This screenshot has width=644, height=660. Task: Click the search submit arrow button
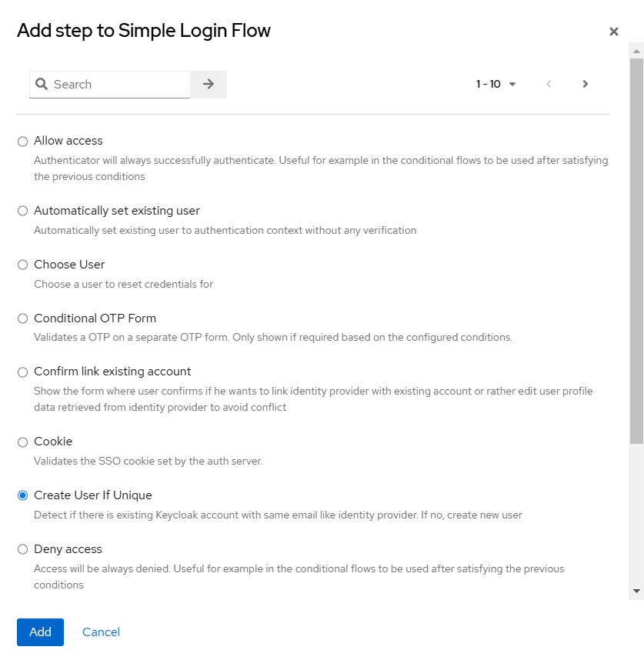pyautogui.click(x=208, y=85)
